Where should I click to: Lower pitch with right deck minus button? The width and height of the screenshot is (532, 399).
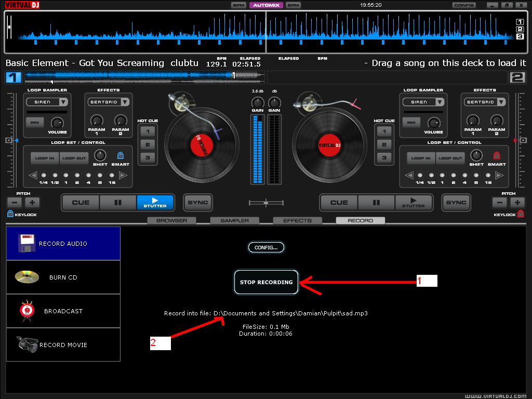coord(500,203)
